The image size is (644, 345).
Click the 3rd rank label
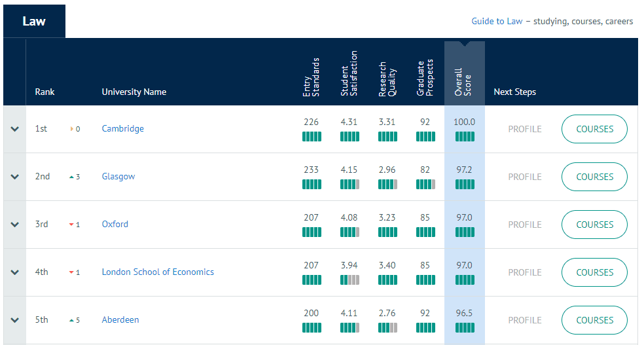pyautogui.click(x=41, y=224)
